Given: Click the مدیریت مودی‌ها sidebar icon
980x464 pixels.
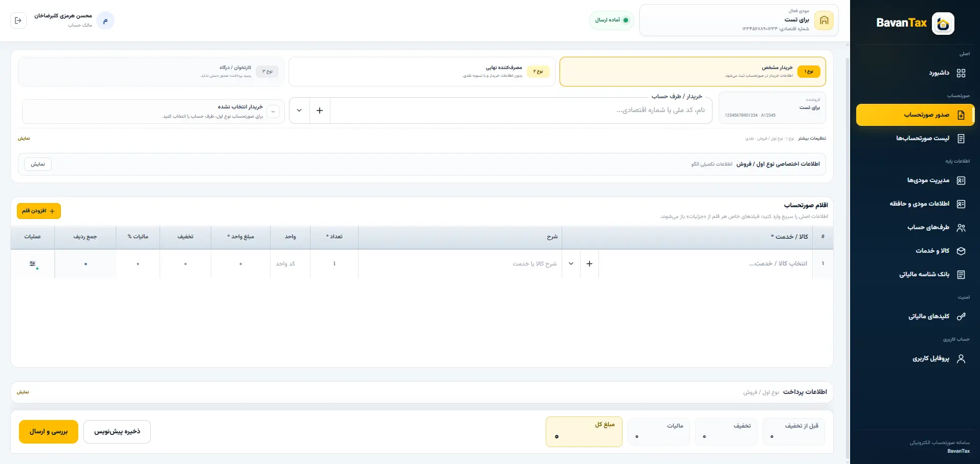Looking at the screenshot, I should 961,181.
